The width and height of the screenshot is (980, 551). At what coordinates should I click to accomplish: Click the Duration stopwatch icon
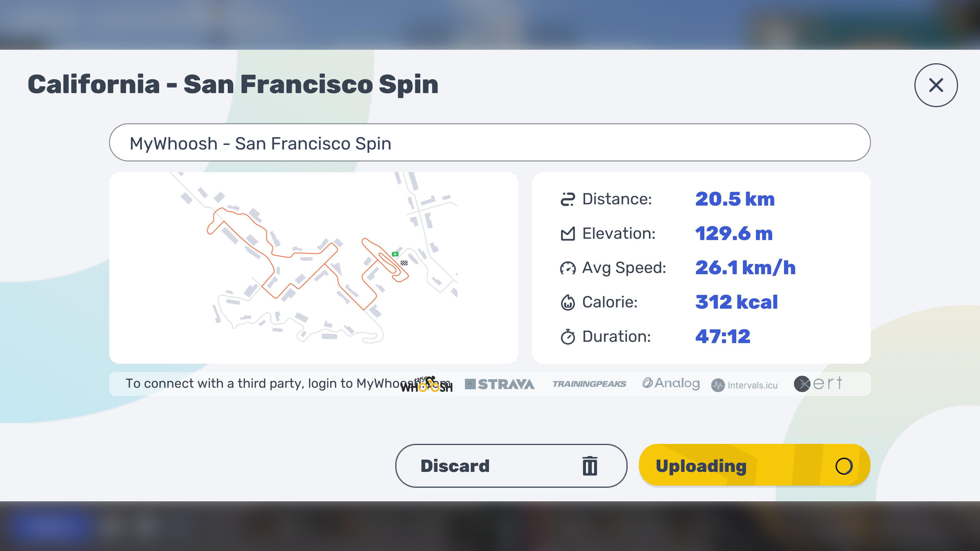568,337
